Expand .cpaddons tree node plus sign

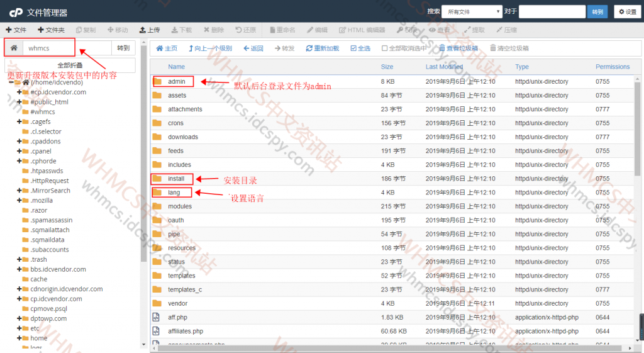(x=19, y=142)
